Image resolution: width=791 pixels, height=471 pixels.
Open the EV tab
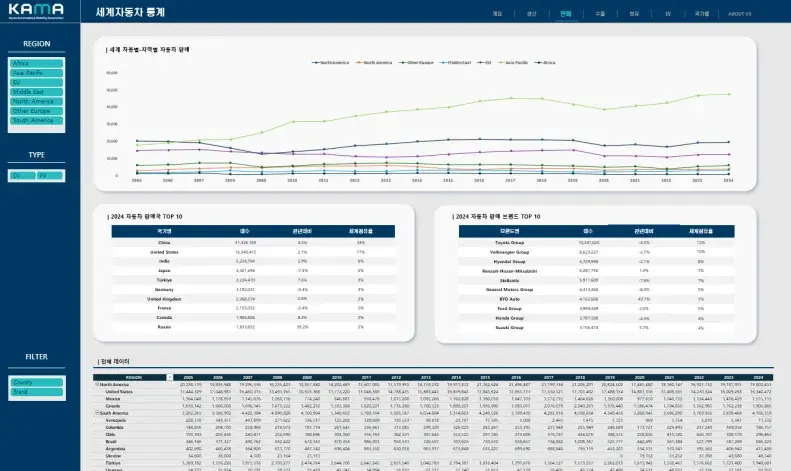tap(668, 14)
